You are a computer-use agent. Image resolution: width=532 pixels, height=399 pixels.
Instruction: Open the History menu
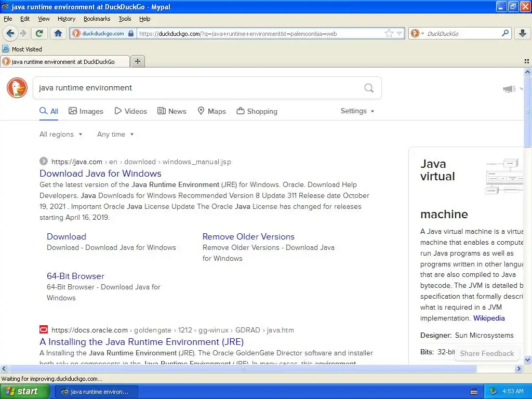click(x=66, y=19)
